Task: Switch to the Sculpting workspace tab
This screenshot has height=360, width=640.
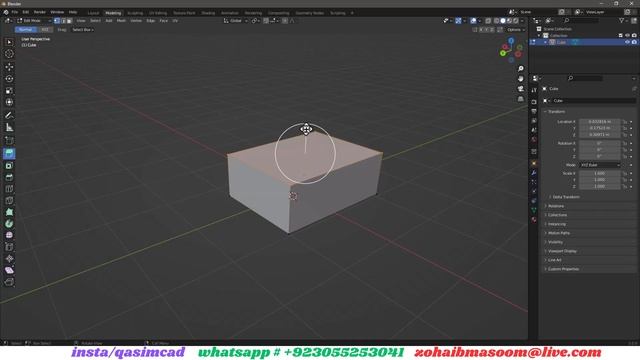Action: coord(135,13)
